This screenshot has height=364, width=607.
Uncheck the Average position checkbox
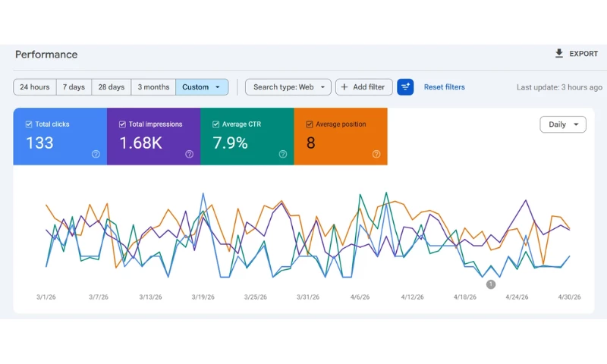click(310, 124)
